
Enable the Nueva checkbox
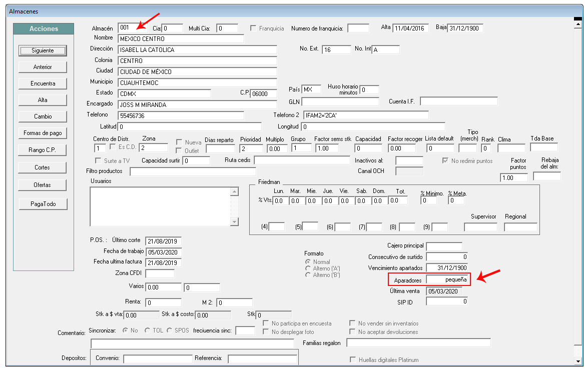pyautogui.click(x=179, y=142)
